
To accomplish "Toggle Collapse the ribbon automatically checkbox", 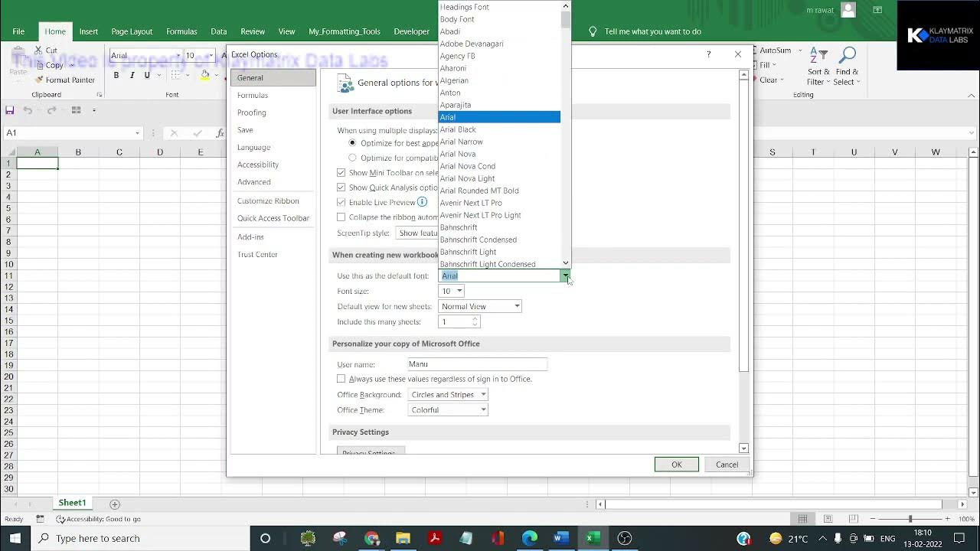I will [341, 217].
